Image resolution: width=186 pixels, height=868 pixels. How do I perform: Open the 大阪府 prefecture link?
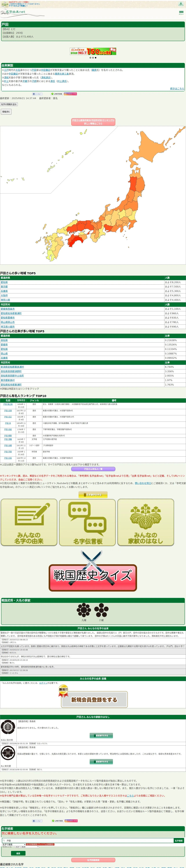[4, 296]
